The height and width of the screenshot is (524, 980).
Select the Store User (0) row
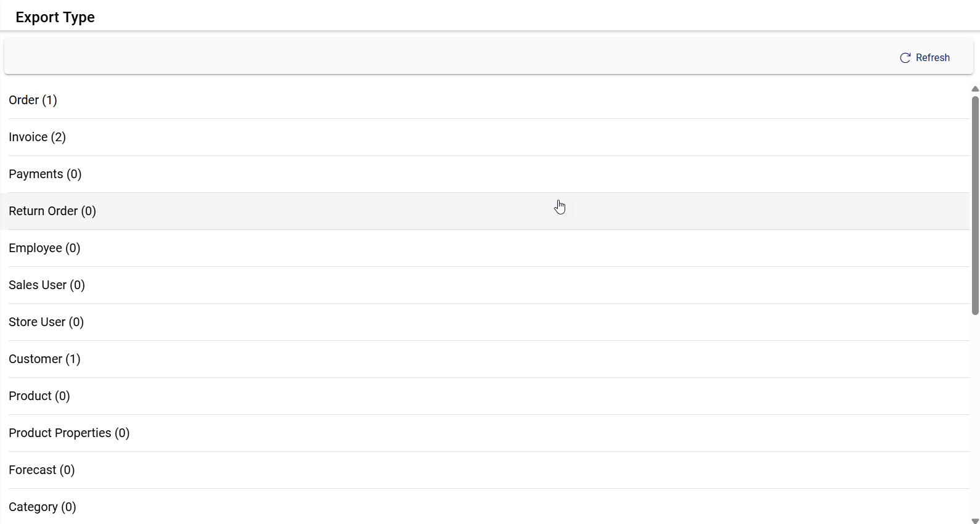(x=46, y=322)
